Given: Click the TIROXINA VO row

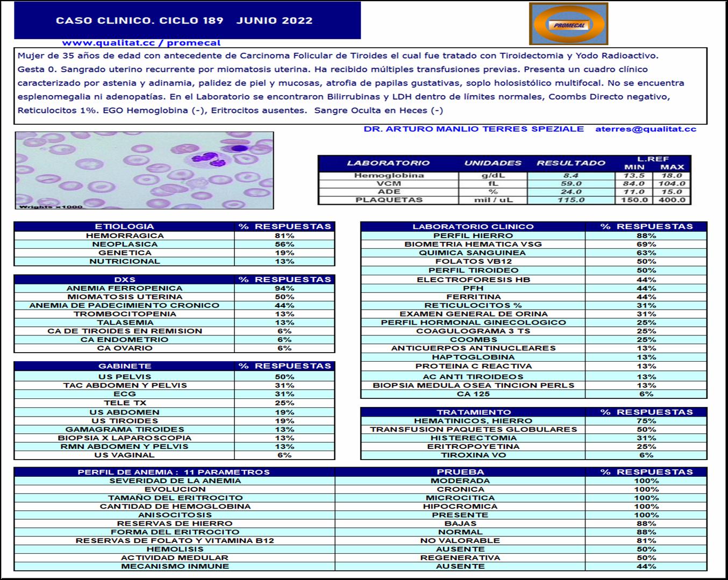Looking at the screenshot, I should (x=534, y=455).
